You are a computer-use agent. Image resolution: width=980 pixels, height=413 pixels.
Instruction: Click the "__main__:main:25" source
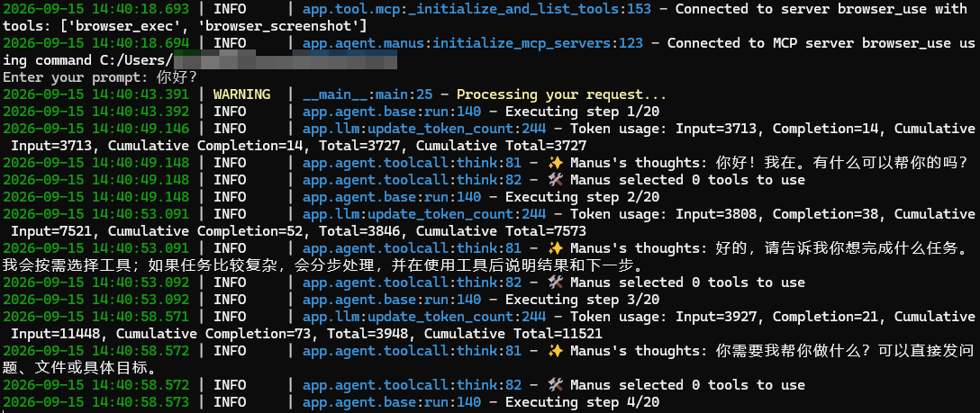pyautogui.click(x=367, y=94)
